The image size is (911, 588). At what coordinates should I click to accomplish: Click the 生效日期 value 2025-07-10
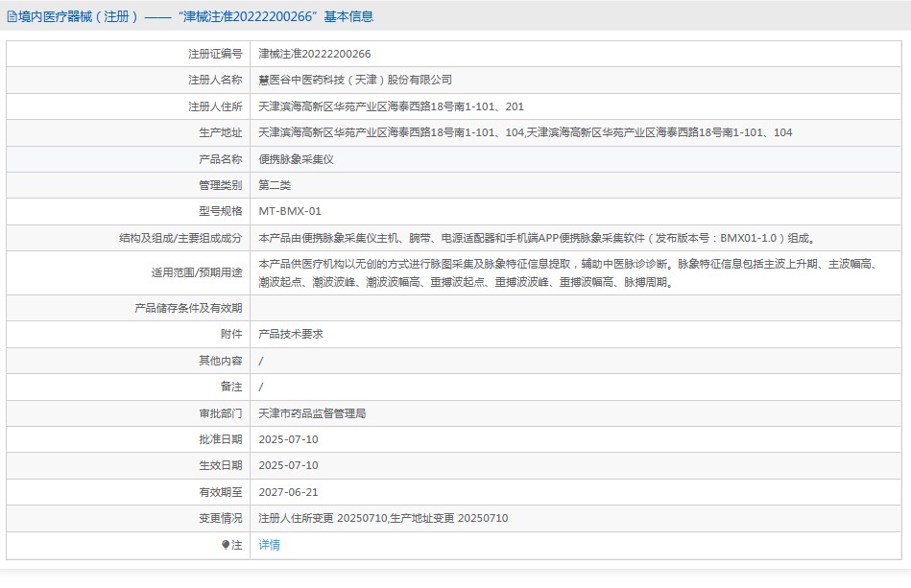(288, 465)
